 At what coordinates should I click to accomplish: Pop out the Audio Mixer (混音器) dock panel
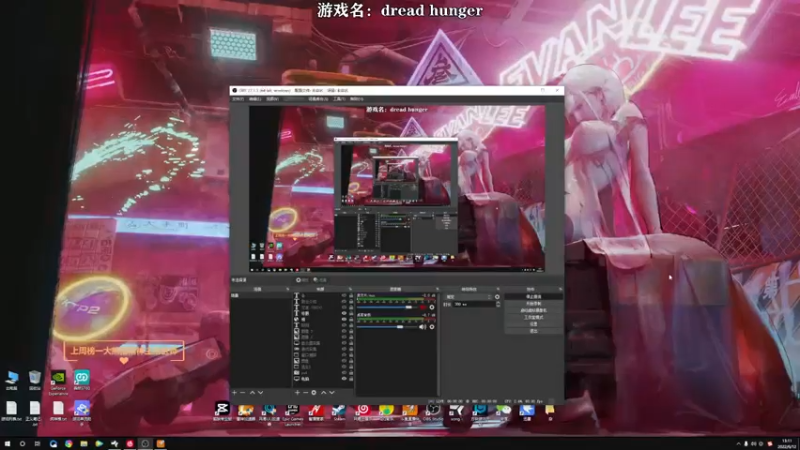[x=437, y=289]
